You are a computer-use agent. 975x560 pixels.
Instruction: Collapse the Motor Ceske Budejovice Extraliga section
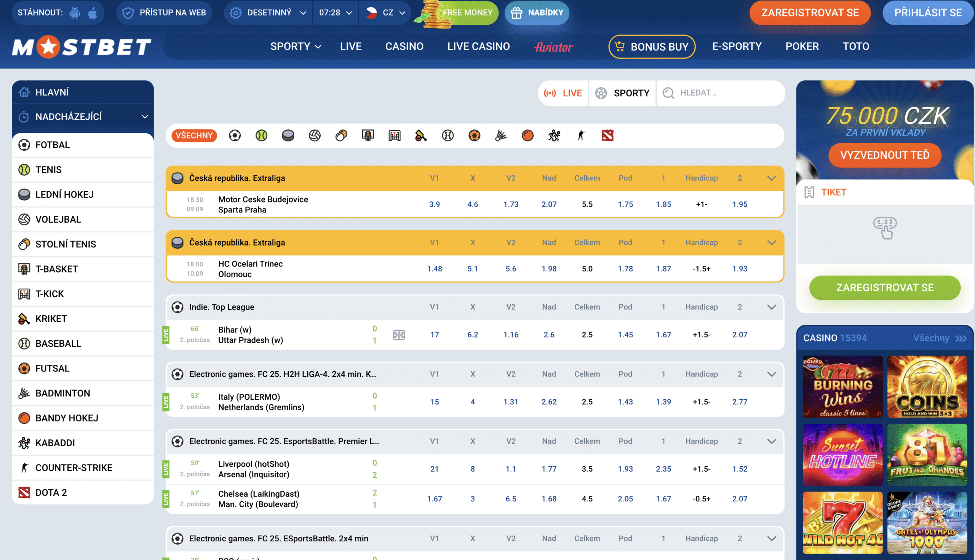(x=772, y=179)
